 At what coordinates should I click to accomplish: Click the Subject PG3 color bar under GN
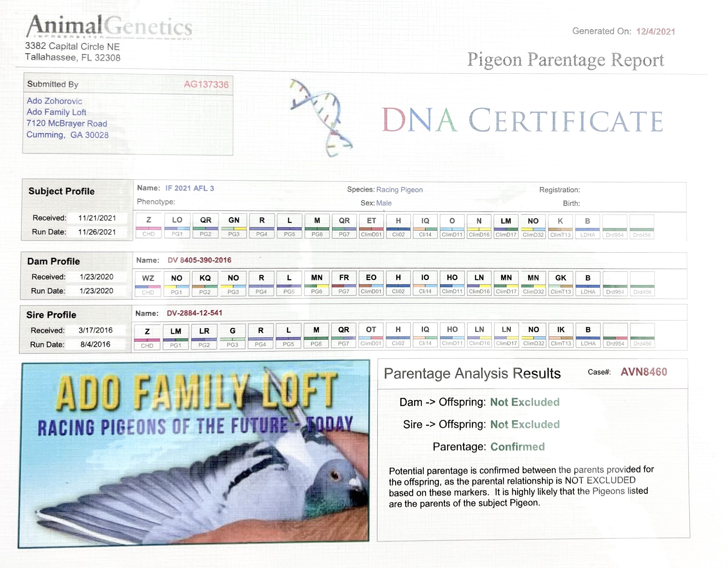234,229
